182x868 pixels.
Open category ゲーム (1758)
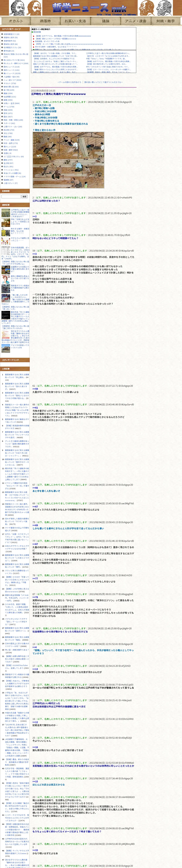(9, 107)
